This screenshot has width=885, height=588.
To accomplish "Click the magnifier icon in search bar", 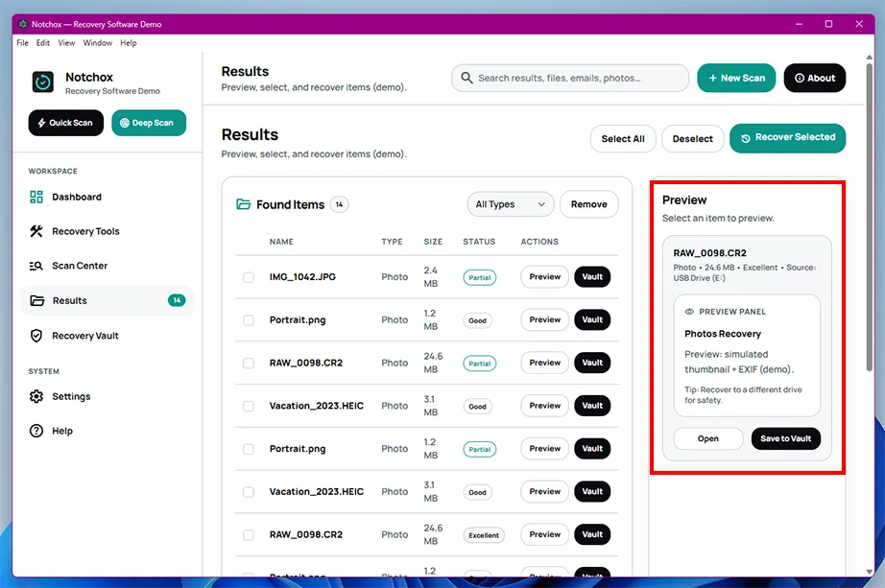I will pyautogui.click(x=466, y=78).
